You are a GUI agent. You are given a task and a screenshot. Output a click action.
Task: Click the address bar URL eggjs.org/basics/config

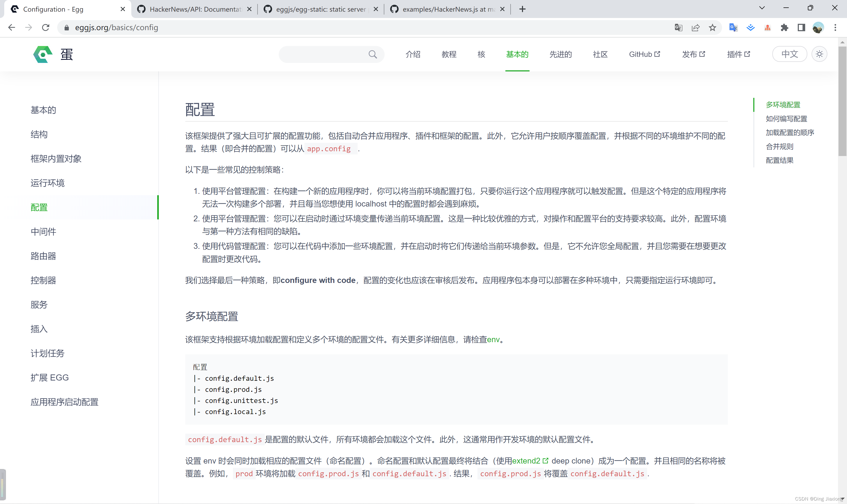(x=116, y=28)
